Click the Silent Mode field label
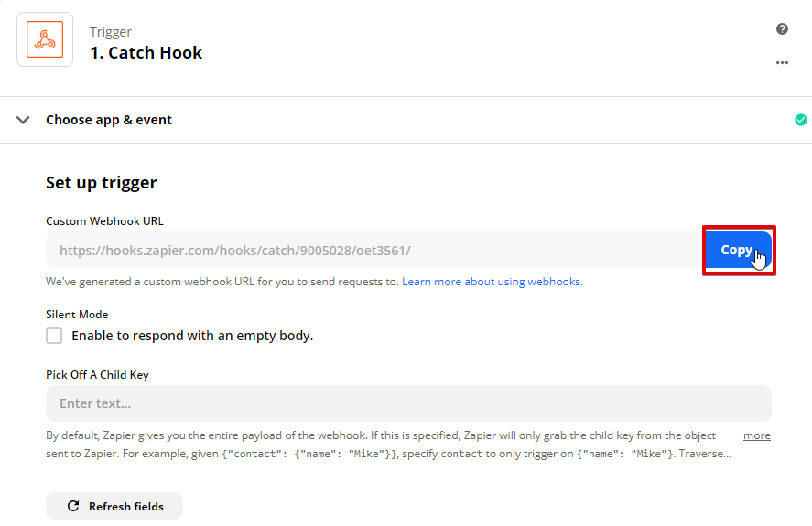 77,315
